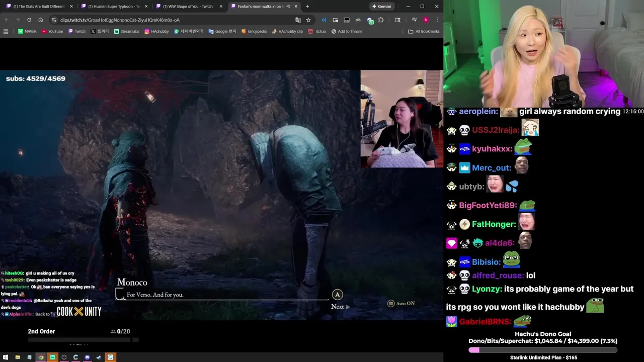Click the green US badge extension icon
Screen dimensions: 644x362
coord(370,20)
